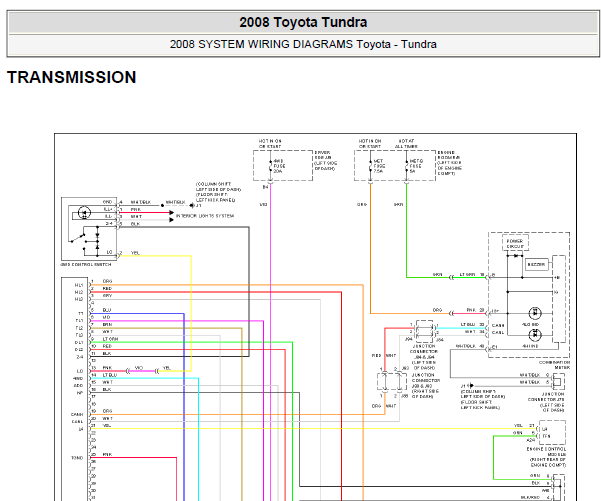This screenshot has height=501, width=601.
Task: Click the "2008 Toyota Tundra" title
Action: (x=303, y=22)
